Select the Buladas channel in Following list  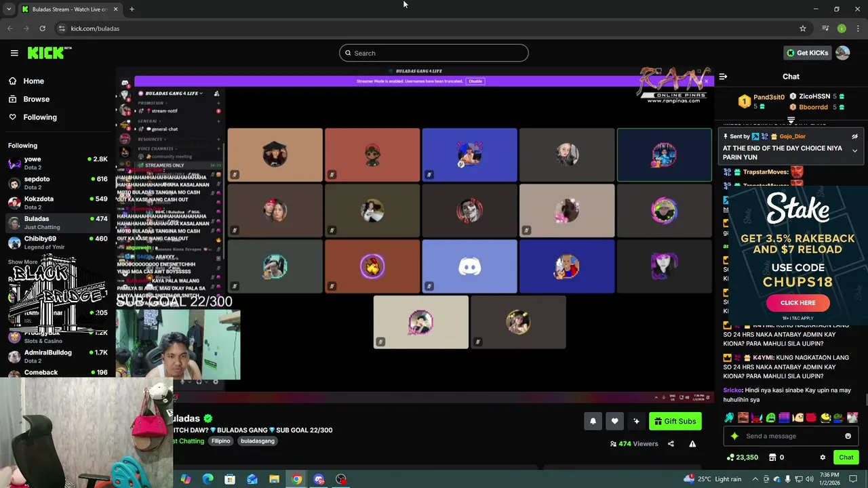pyautogui.click(x=58, y=222)
